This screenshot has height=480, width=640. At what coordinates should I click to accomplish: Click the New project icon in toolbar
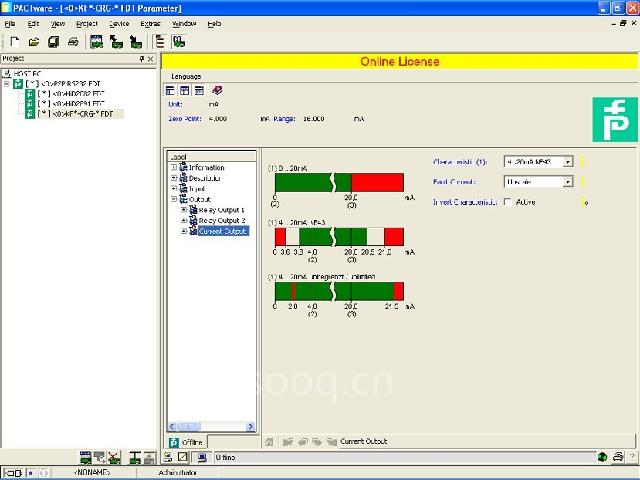pyautogui.click(x=14, y=42)
